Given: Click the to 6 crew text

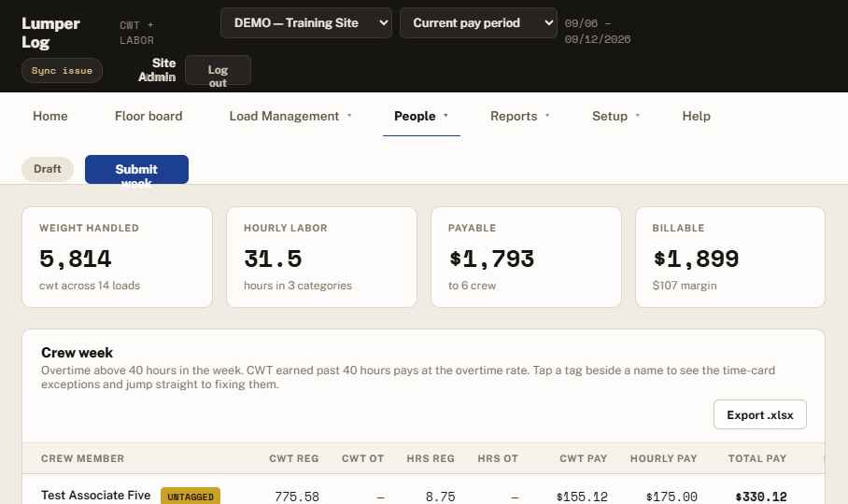Looking at the screenshot, I should point(473,286).
